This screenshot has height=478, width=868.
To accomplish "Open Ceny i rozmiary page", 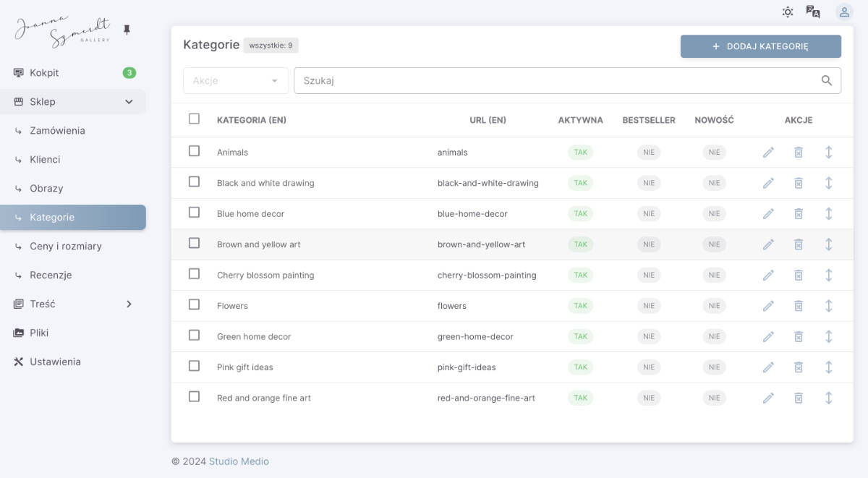I will coord(65,247).
